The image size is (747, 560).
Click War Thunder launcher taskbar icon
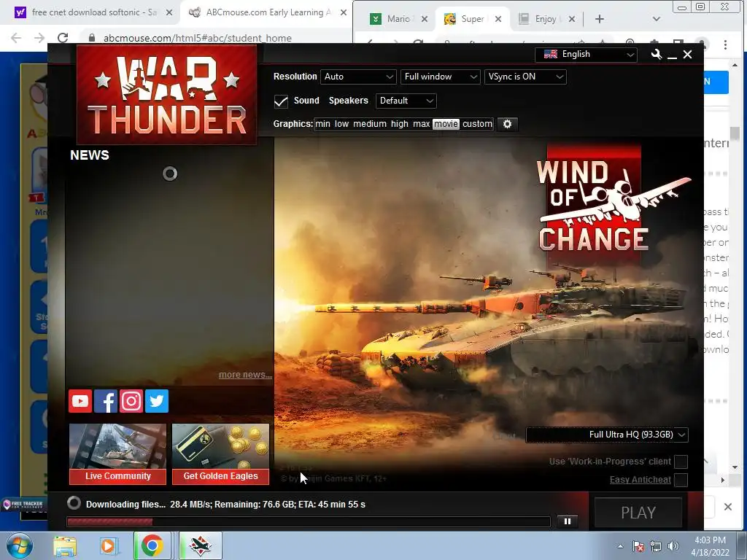[201, 545]
